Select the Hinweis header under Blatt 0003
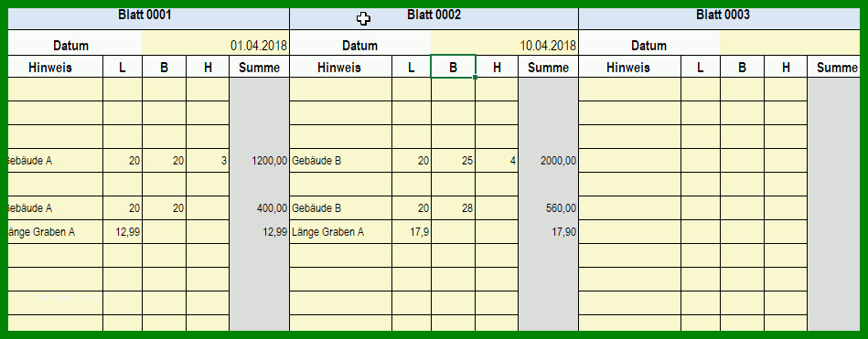 click(x=630, y=68)
